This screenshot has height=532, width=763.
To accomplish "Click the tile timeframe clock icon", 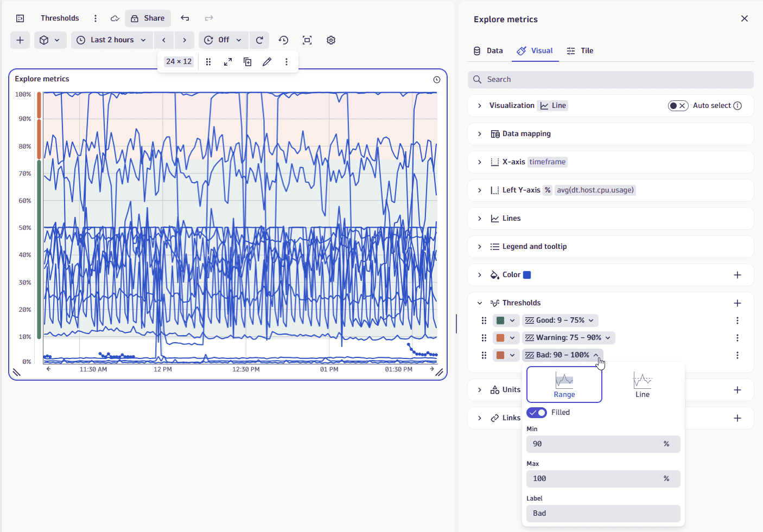I will tap(437, 80).
